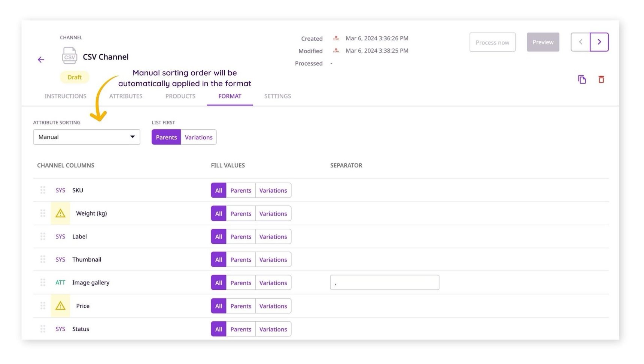644x364 pixels.
Task: Click the delete channel trash icon
Action: [601, 79]
